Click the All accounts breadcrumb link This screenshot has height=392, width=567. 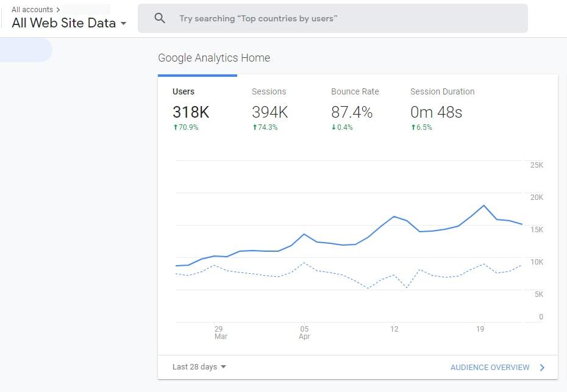coord(32,10)
